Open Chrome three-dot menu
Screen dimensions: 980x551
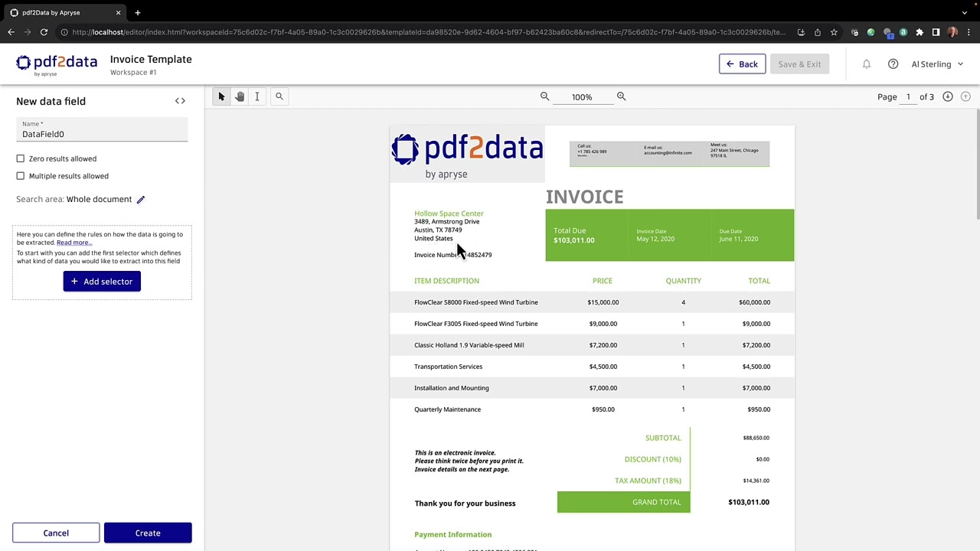click(x=969, y=32)
